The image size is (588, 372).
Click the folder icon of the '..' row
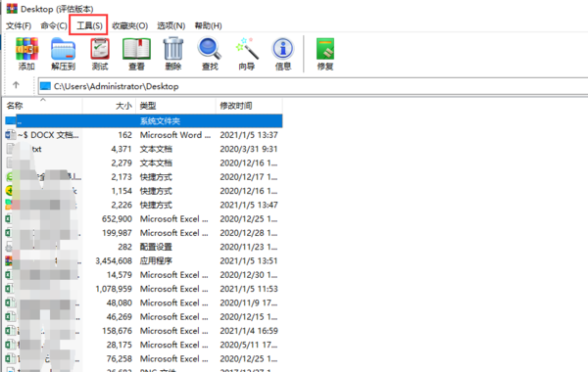pyautogui.click(x=10, y=120)
